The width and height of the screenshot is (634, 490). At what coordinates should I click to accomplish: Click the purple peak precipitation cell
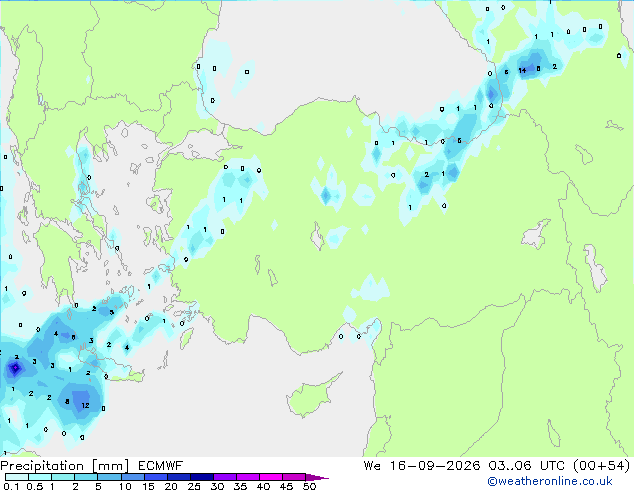(15, 368)
